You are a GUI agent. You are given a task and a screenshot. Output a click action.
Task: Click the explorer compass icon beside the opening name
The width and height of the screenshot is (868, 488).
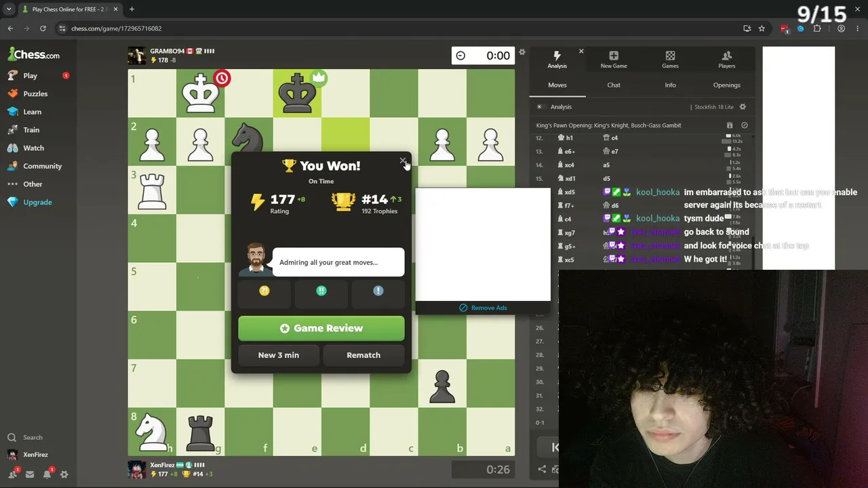point(744,125)
